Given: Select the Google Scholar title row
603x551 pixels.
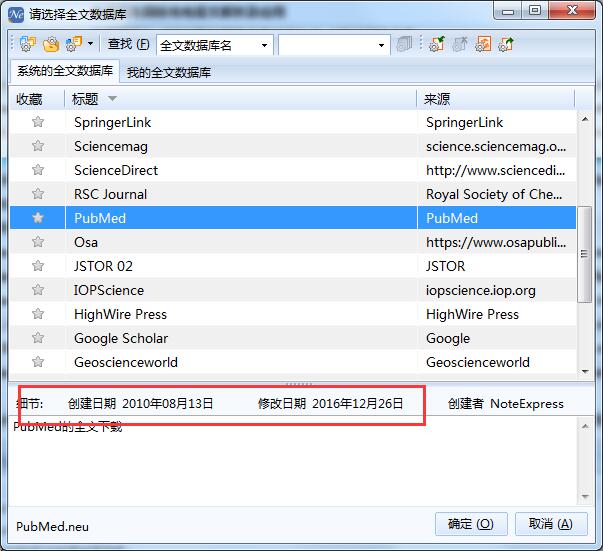Looking at the screenshot, I should 241,338.
